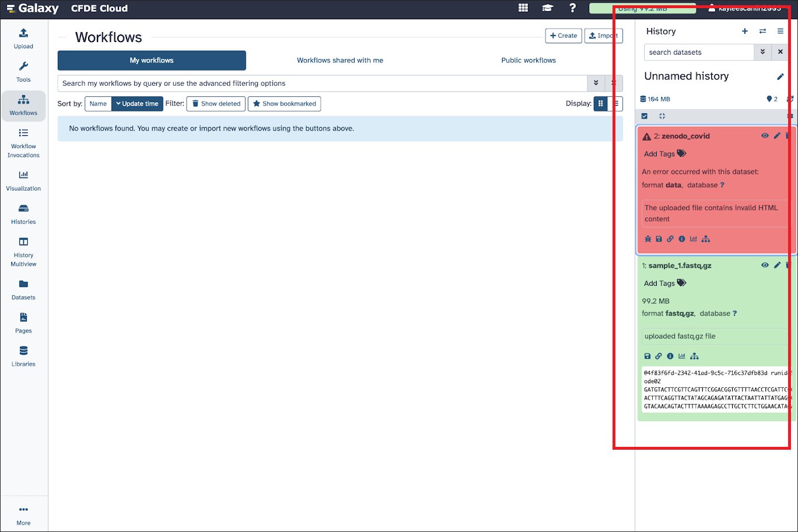Open the History options hamburger menu
The width and height of the screenshot is (798, 532).
(780, 32)
